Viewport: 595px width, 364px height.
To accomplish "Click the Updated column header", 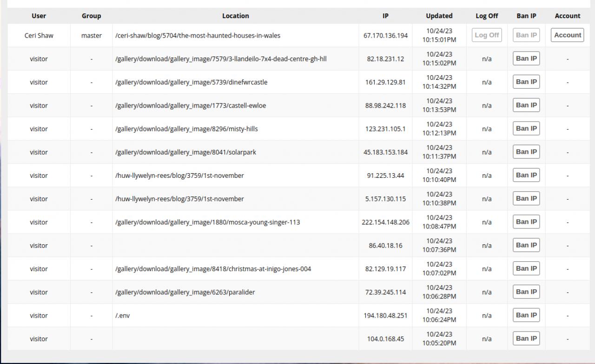I will (439, 16).
